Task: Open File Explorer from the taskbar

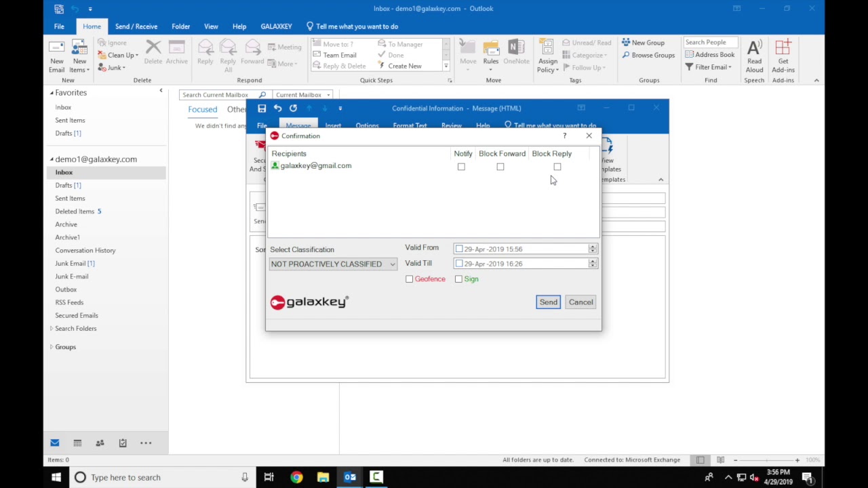Action: 323,477
